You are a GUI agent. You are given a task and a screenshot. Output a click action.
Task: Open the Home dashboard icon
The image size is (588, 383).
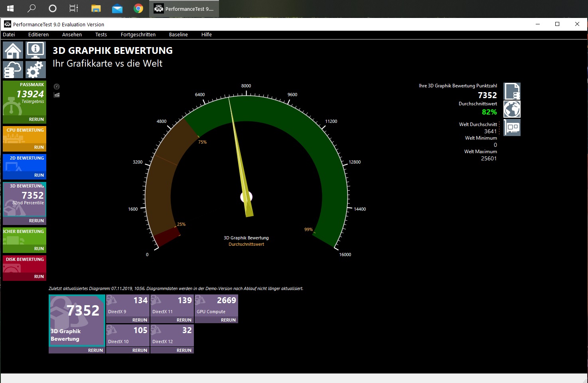coord(13,50)
